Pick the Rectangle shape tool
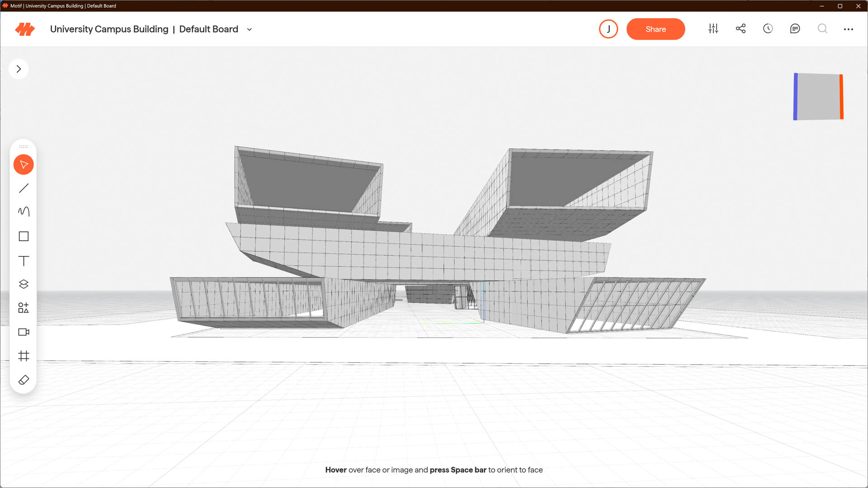This screenshot has height=488, width=868. (x=24, y=236)
